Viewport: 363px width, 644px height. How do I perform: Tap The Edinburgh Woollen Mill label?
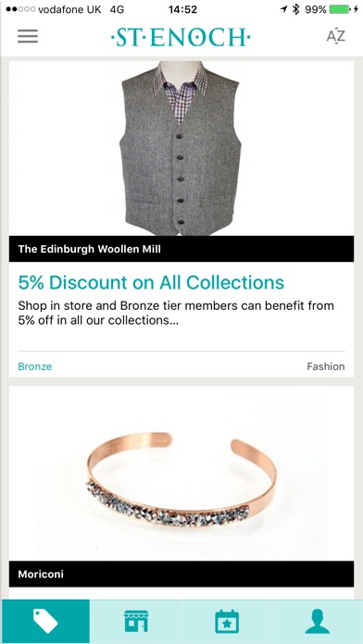pos(89,249)
